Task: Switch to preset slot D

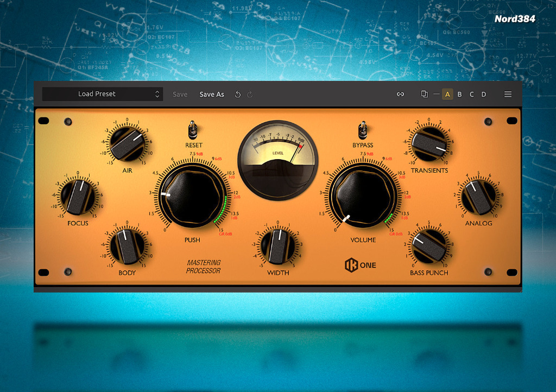Action: pos(484,94)
